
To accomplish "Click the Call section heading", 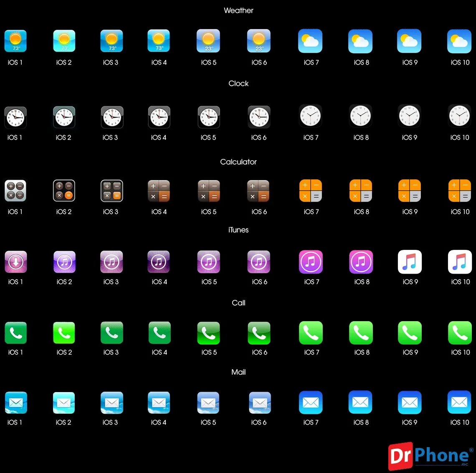I will pos(238,303).
